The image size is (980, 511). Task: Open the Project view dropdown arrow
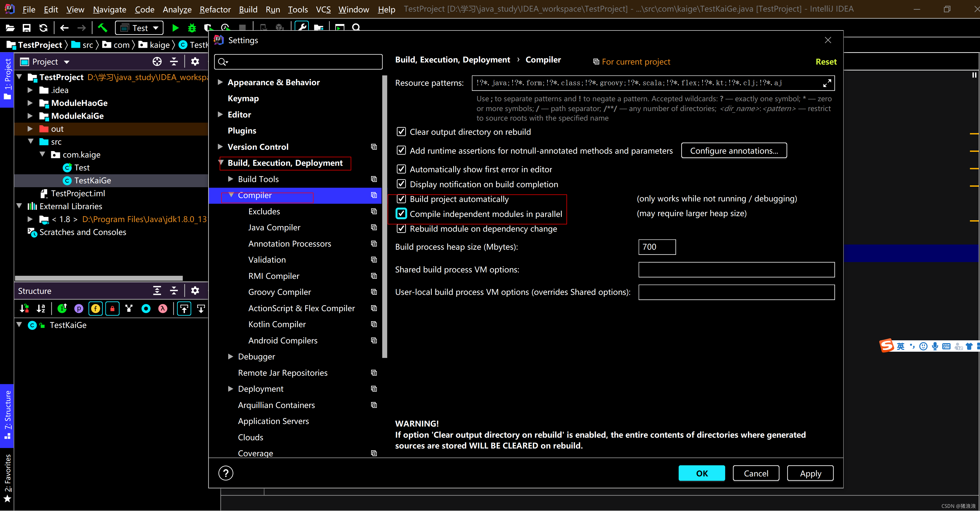(x=67, y=62)
